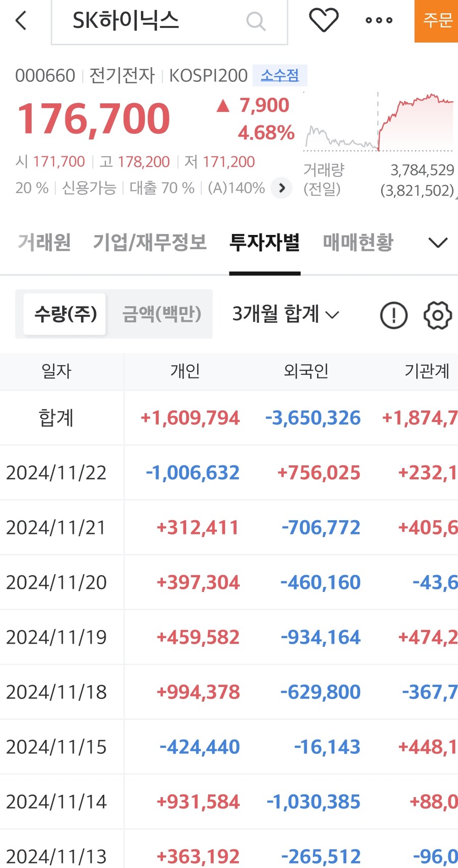Tap 개인 value +397,304
This screenshot has width=458, height=868.
pyautogui.click(x=198, y=583)
